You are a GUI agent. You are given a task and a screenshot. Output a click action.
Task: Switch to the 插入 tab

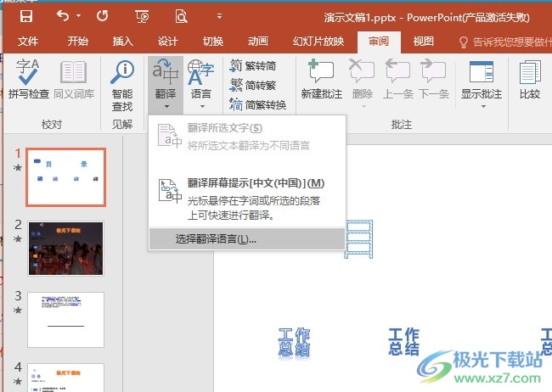[x=123, y=42]
